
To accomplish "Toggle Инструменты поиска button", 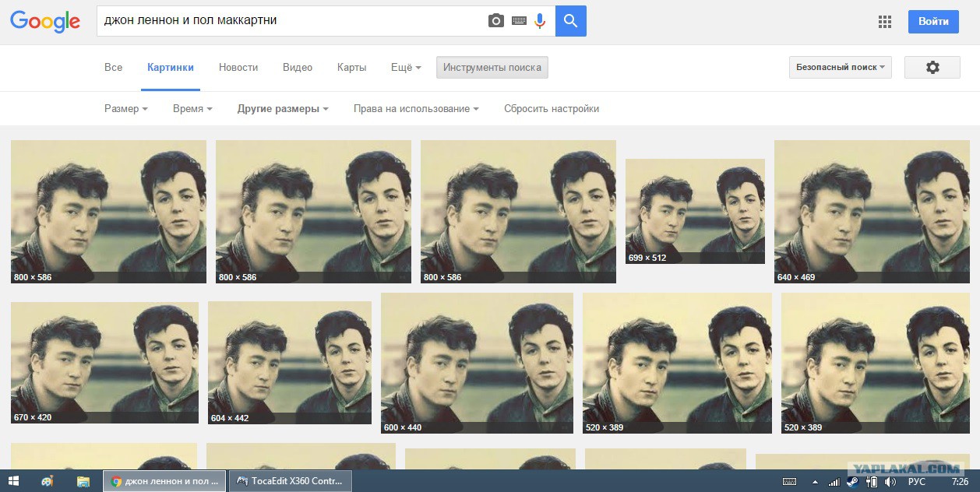I will pos(492,68).
